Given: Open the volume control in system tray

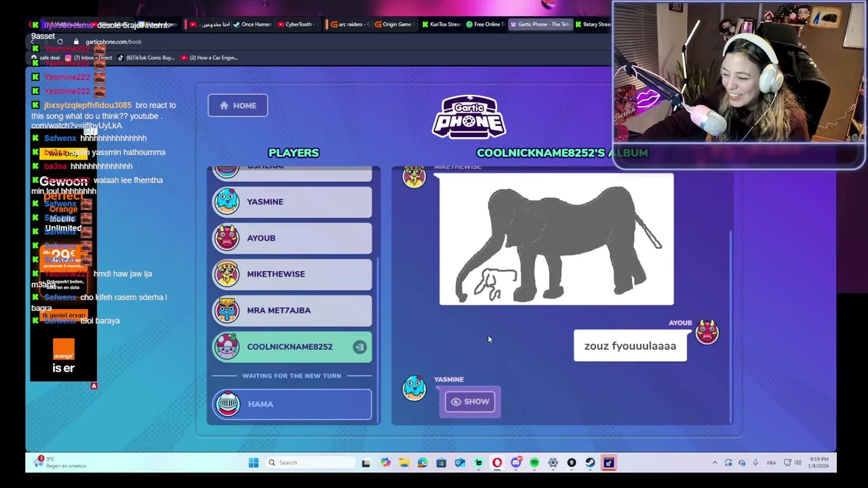Looking at the screenshot, I should [x=797, y=463].
